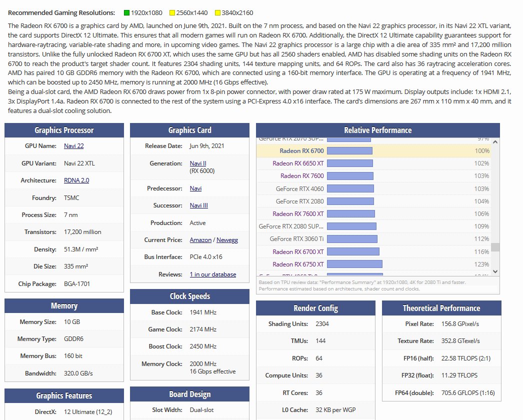The height and width of the screenshot is (420, 523).
Task: Click the up arrow of the performance scrollbar
Action: tap(495, 142)
